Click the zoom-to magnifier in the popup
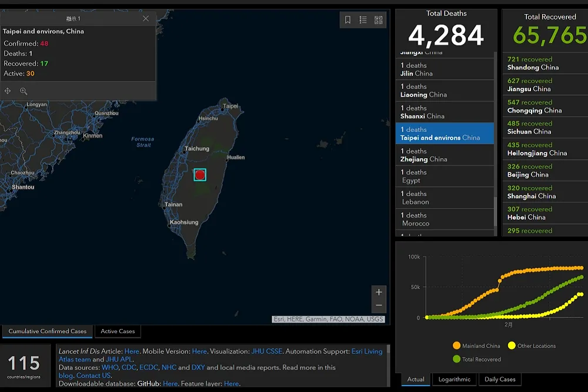 click(24, 91)
